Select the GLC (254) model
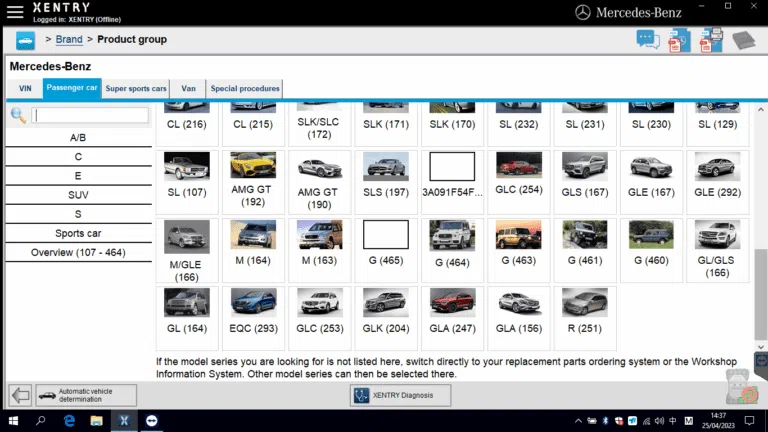Screen dimensions: 768x432 (x=519, y=182)
